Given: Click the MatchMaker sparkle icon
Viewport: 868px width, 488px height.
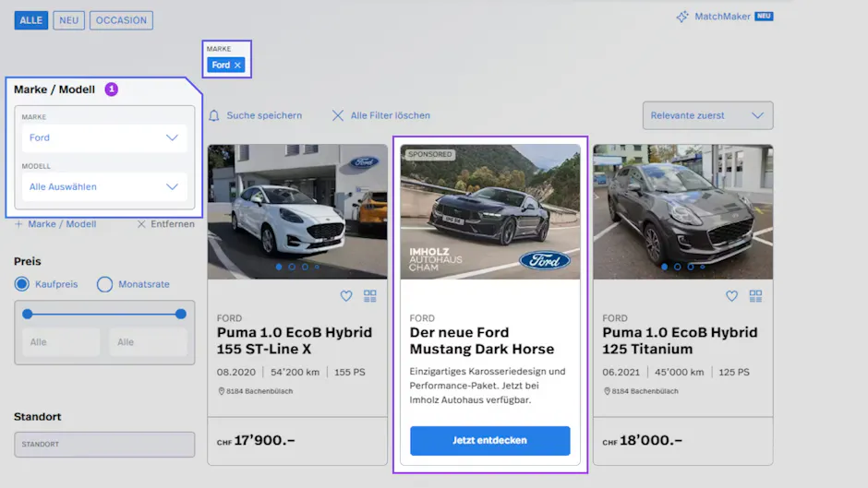Looking at the screenshot, I should (682, 17).
